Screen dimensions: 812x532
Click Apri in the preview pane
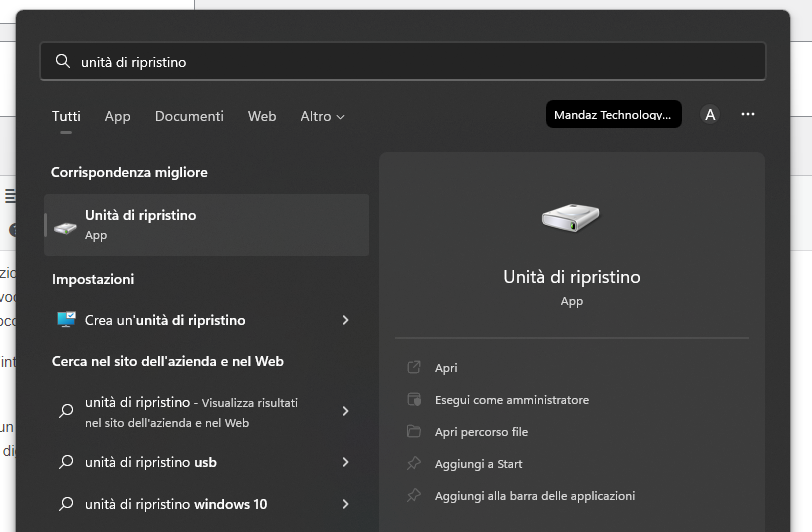446,368
